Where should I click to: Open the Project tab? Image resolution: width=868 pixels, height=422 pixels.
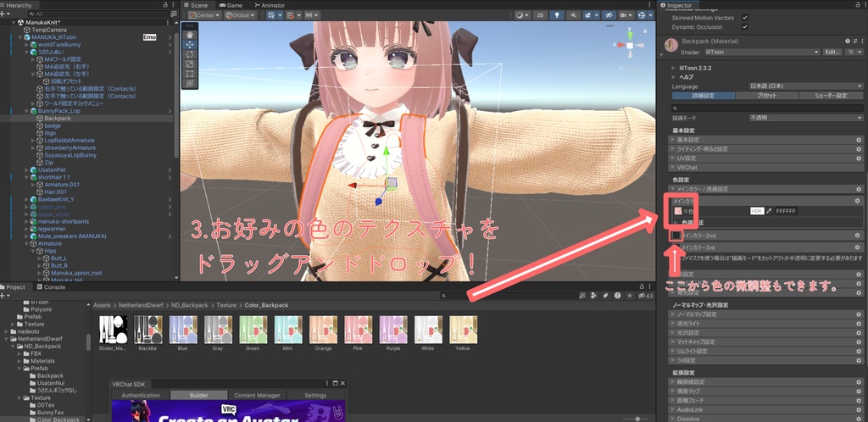13,287
